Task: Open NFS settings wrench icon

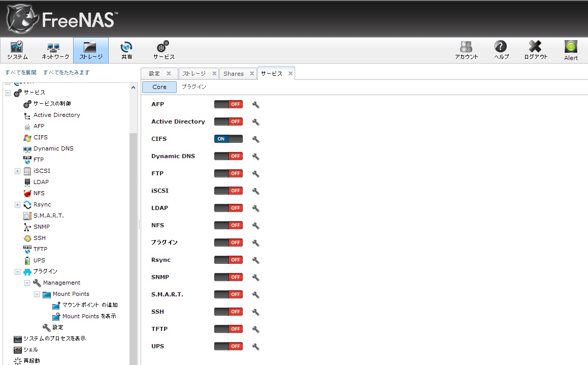Action: (x=256, y=226)
